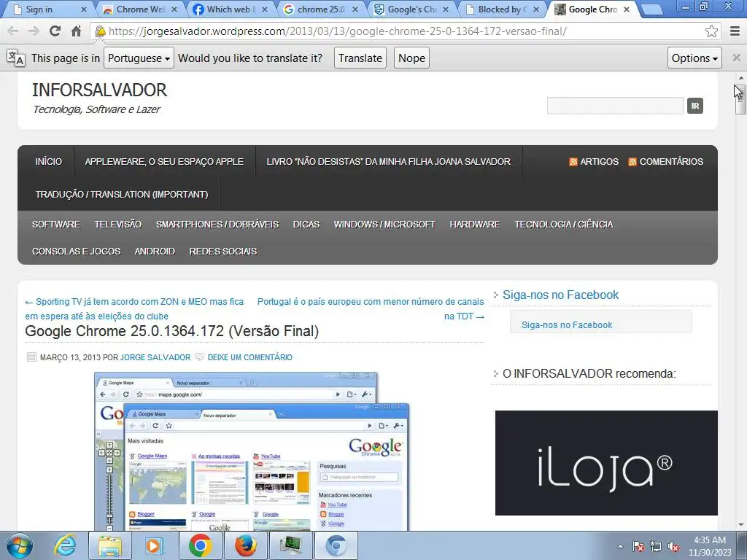Viewport: 747px width, 560px height.
Task: Click the browser forward arrow
Action: click(x=34, y=31)
